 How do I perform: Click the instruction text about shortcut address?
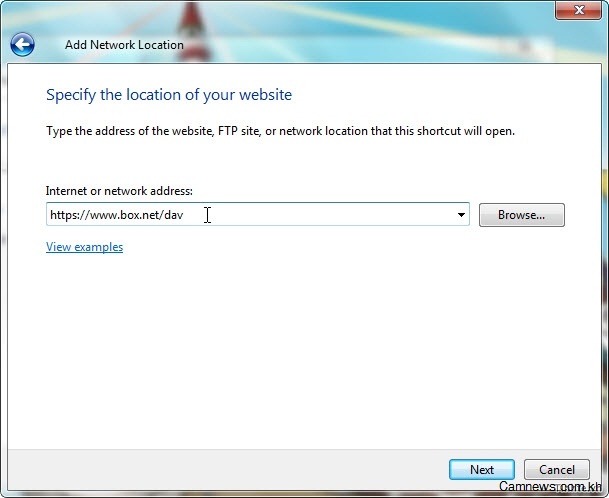280,131
